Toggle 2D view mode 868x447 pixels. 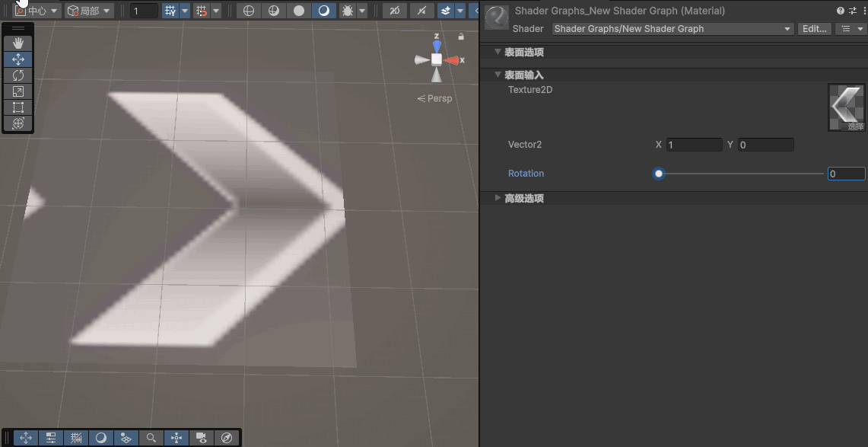pos(395,11)
